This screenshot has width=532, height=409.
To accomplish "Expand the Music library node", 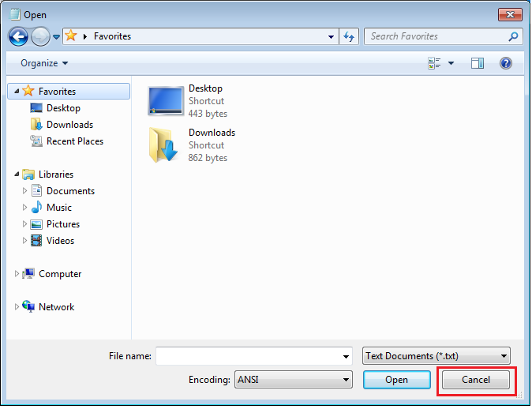I will click(x=24, y=208).
